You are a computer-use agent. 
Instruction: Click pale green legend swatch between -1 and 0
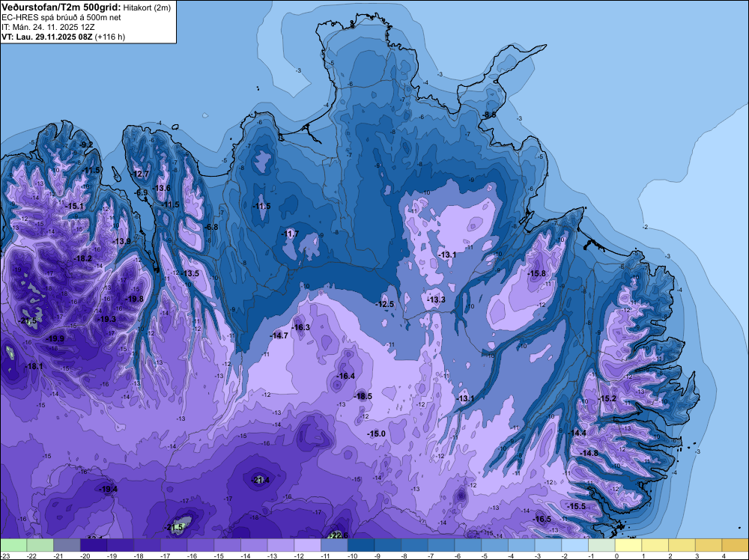[x=602, y=545]
